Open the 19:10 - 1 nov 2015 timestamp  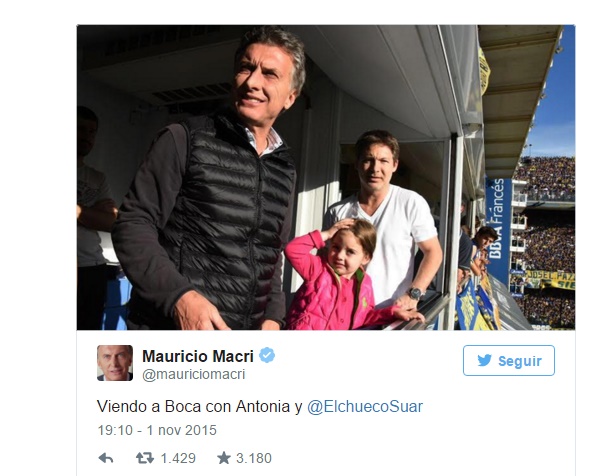[x=157, y=430]
